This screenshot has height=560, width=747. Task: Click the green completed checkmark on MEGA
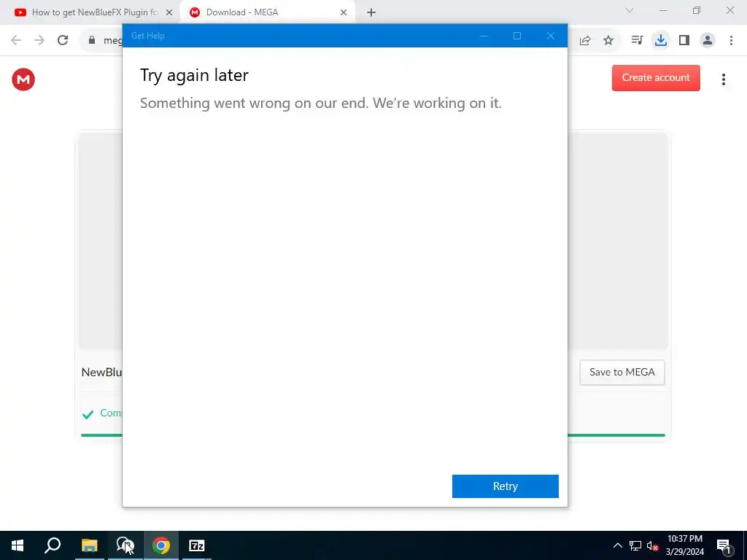(x=88, y=414)
